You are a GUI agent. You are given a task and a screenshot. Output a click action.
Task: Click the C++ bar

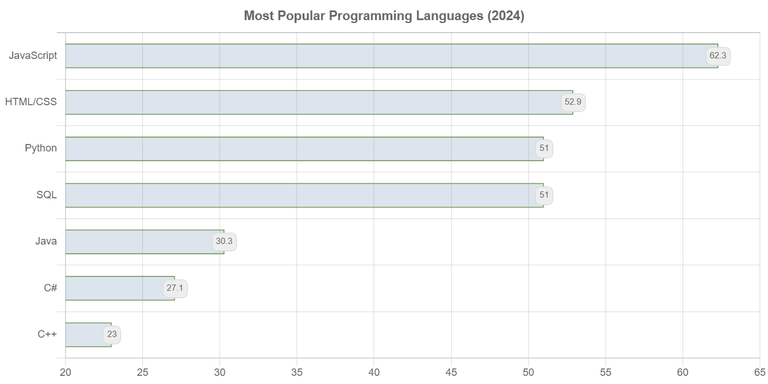coord(88,335)
